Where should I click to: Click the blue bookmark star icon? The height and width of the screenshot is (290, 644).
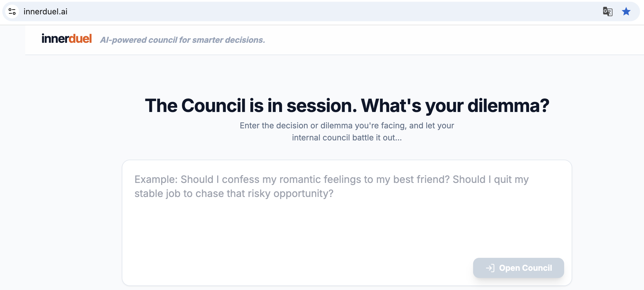[x=626, y=11]
